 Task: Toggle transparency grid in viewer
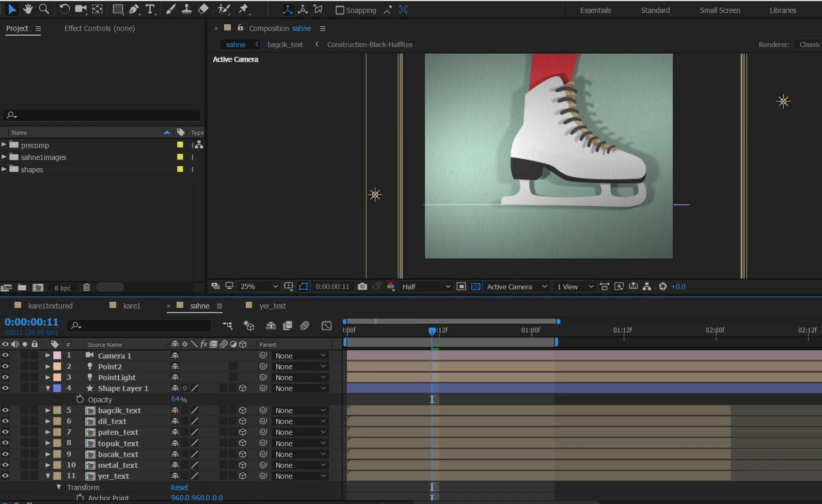[476, 286]
